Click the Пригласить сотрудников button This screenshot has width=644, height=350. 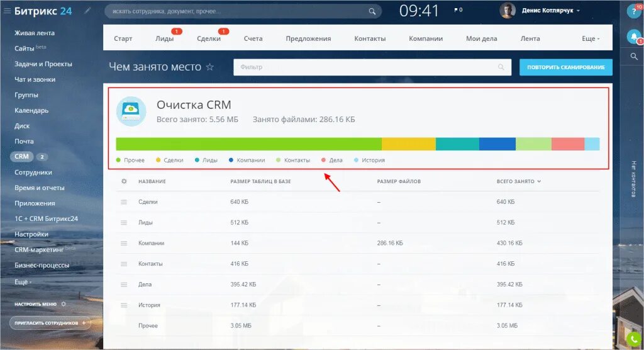tap(50, 323)
